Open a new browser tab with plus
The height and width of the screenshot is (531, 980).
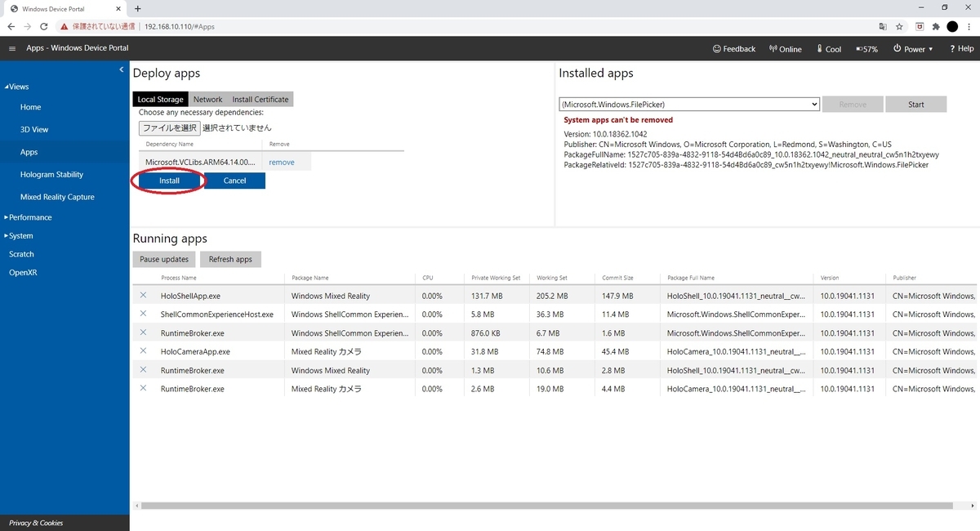click(137, 8)
